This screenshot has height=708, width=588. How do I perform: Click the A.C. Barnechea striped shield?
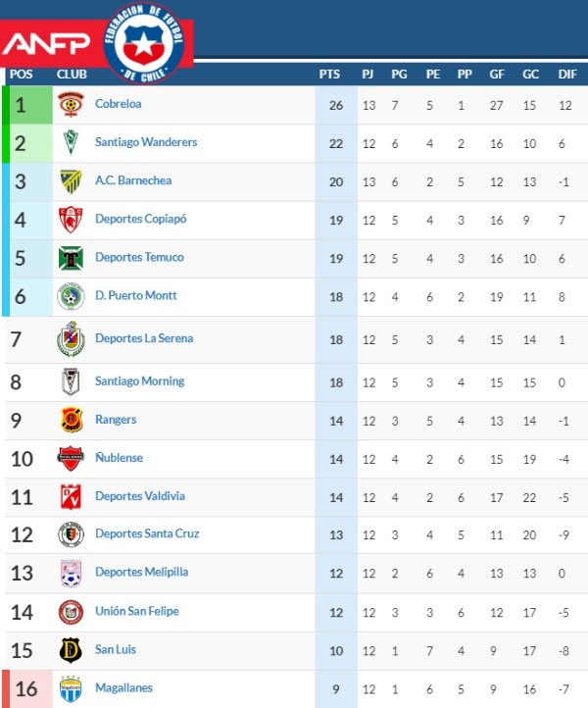pyautogui.click(x=71, y=181)
